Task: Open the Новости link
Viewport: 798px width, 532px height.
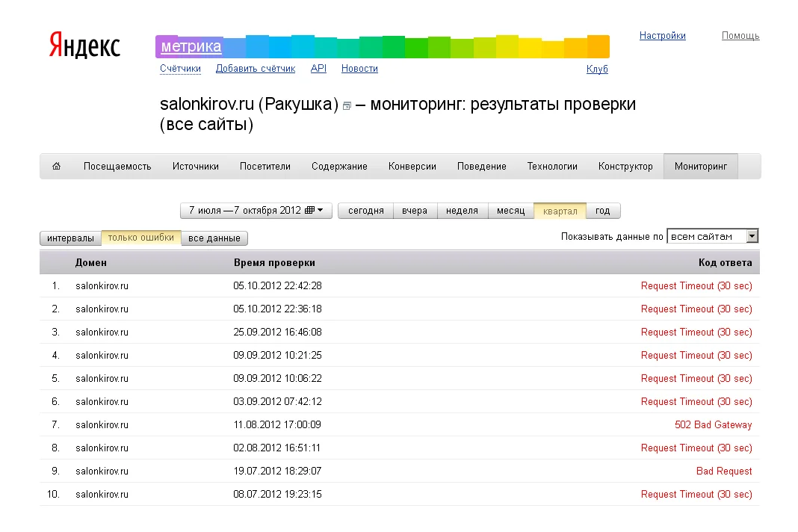Action: point(359,69)
